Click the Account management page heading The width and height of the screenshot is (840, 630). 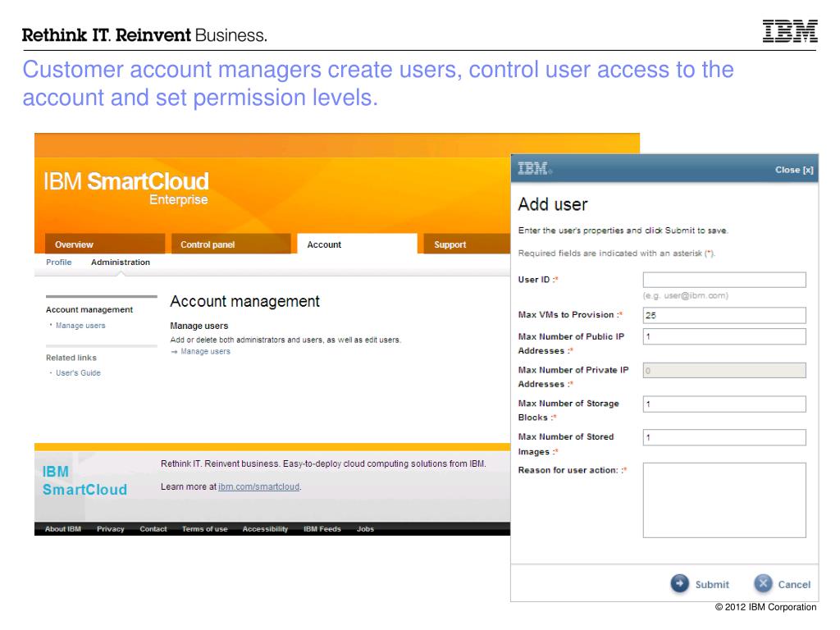point(244,301)
